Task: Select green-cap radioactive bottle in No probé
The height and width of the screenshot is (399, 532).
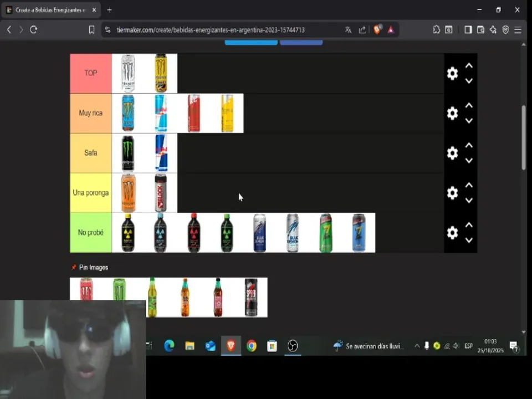Action: (227, 233)
